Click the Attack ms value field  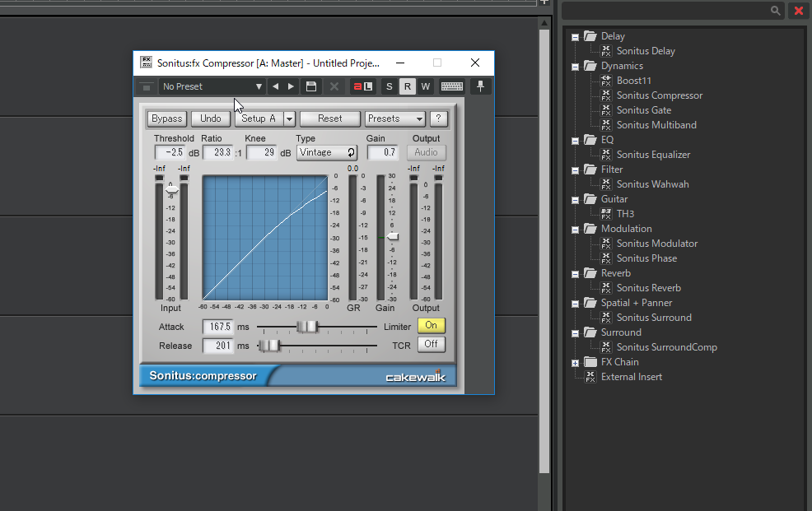(x=218, y=327)
